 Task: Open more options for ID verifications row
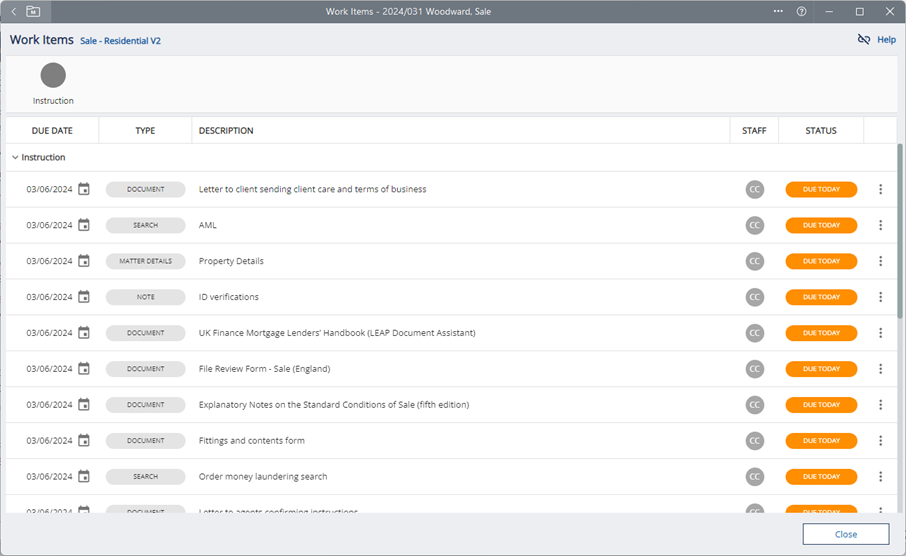880,297
